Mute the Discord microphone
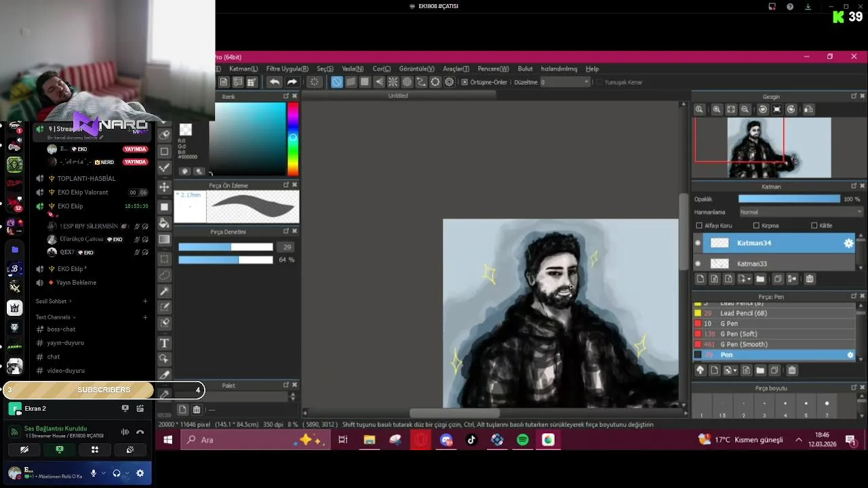 pos(94,473)
